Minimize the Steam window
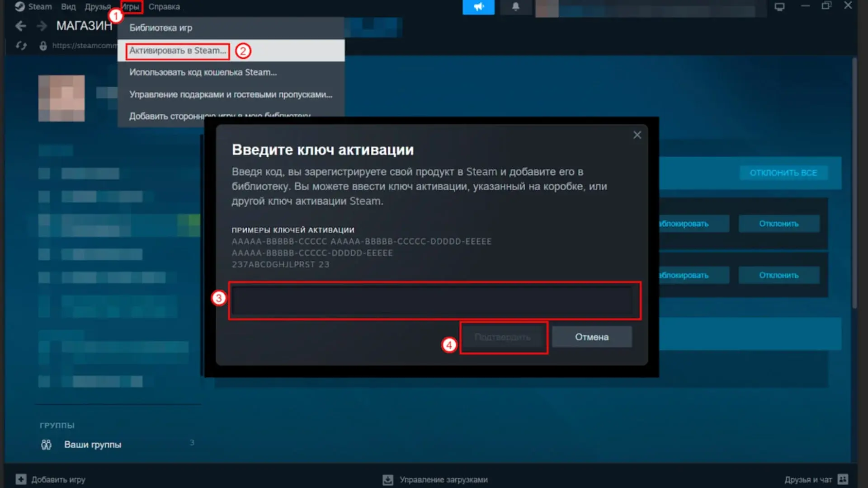This screenshot has height=488, width=868. click(x=805, y=6)
